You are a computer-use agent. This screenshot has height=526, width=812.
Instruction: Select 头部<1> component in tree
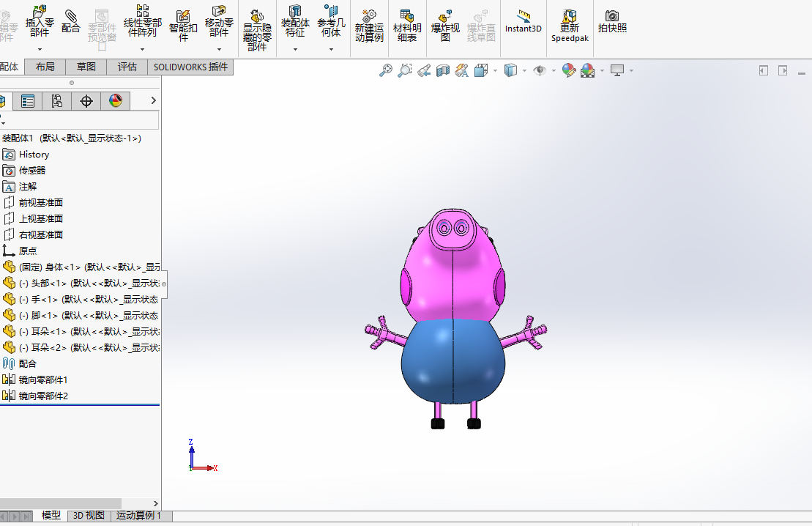[81, 283]
